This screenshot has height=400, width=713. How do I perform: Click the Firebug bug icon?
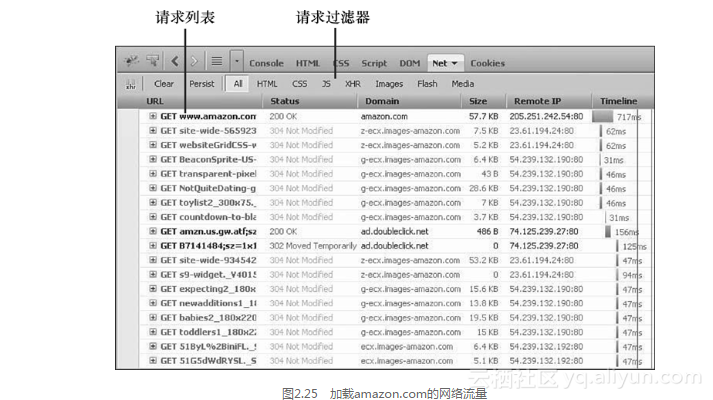tap(131, 60)
